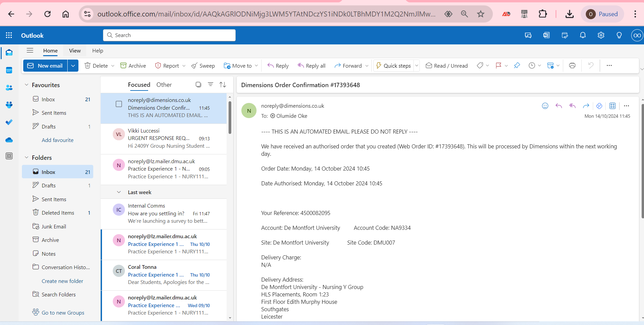
Task: Click the Archive toolbar button
Action: pos(133,66)
